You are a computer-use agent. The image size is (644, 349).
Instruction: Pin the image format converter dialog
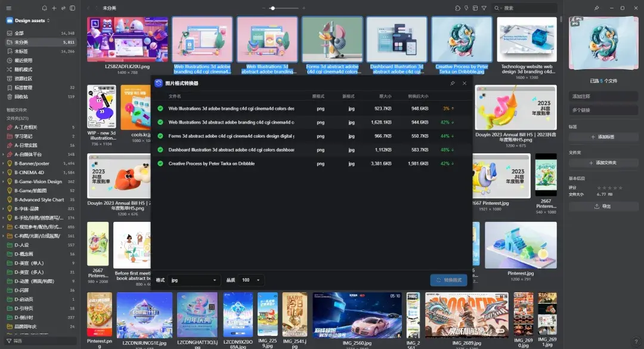(x=453, y=84)
